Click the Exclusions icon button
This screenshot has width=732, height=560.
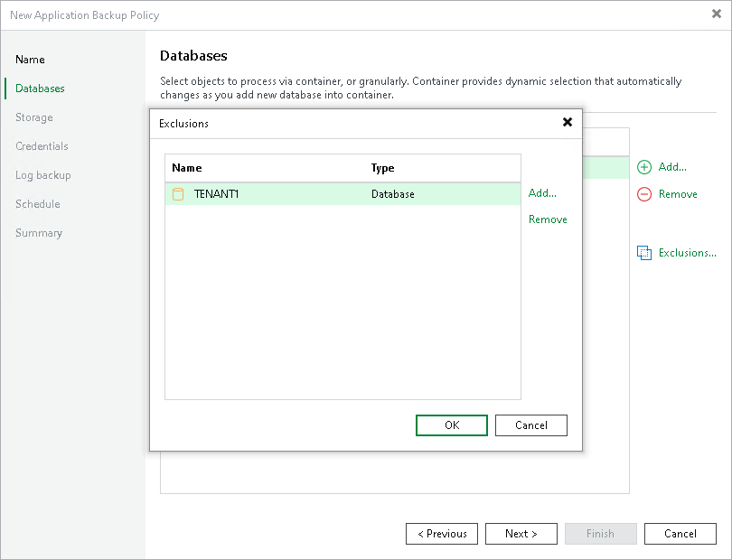click(x=643, y=253)
